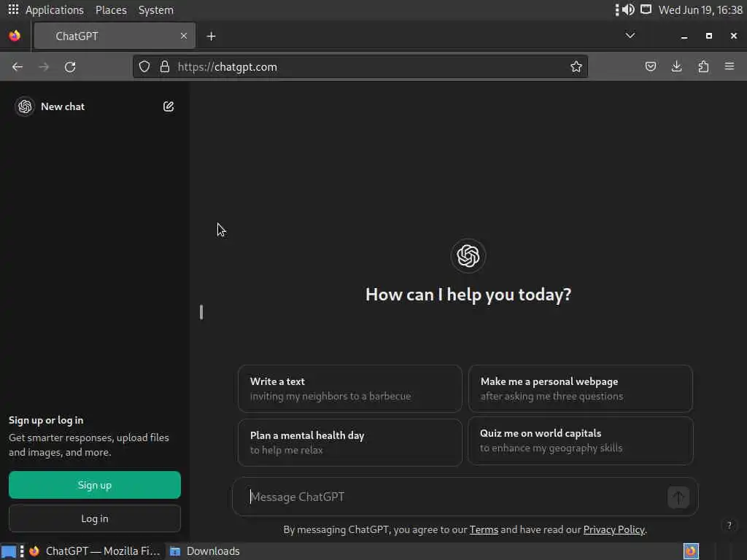Click the tracking protection shield icon
747x560 pixels.
click(144, 66)
